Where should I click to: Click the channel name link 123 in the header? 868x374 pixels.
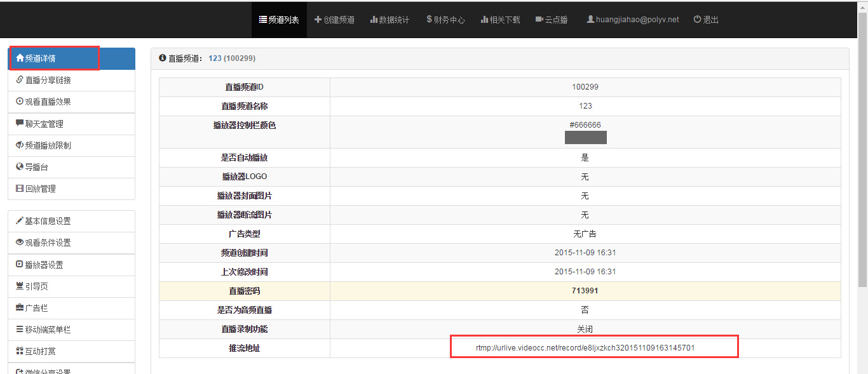click(x=215, y=58)
